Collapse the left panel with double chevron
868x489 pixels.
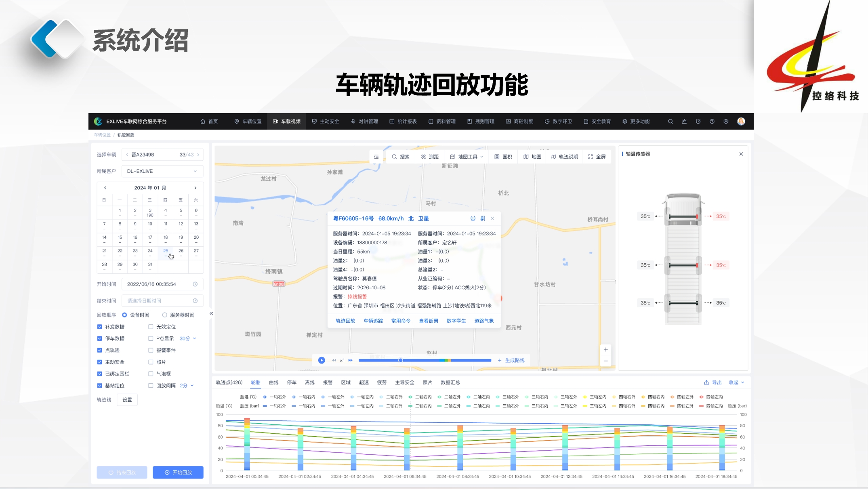coord(211,314)
